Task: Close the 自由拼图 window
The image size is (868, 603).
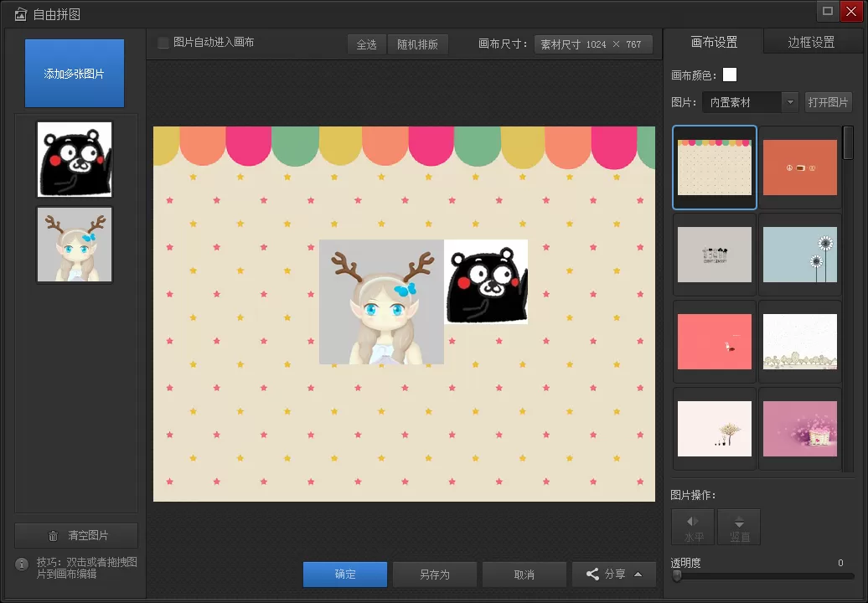Action: click(851, 11)
